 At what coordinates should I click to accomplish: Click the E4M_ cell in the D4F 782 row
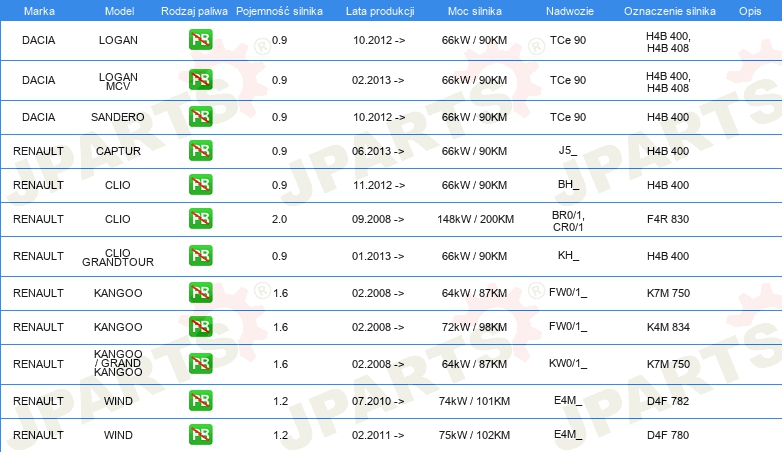pos(568,401)
